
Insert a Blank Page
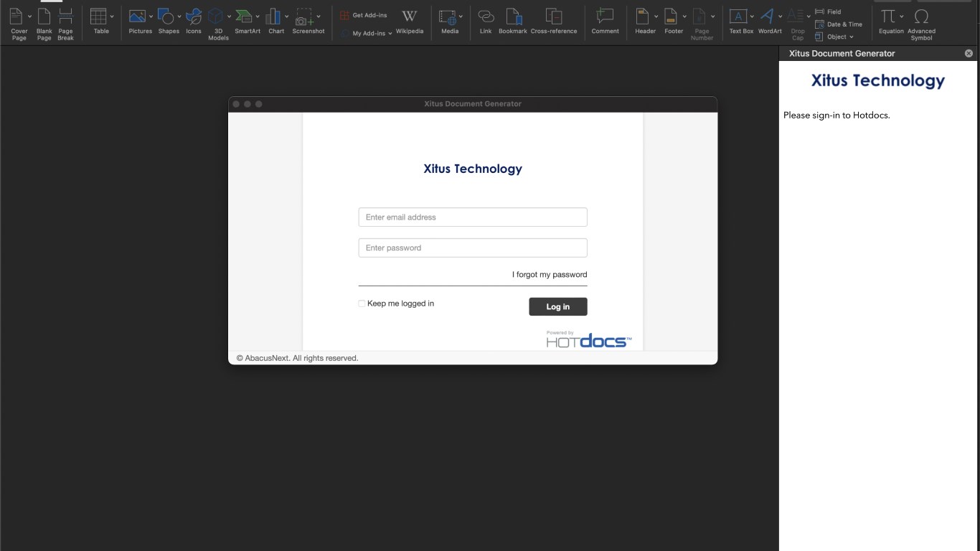[x=44, y=23]
